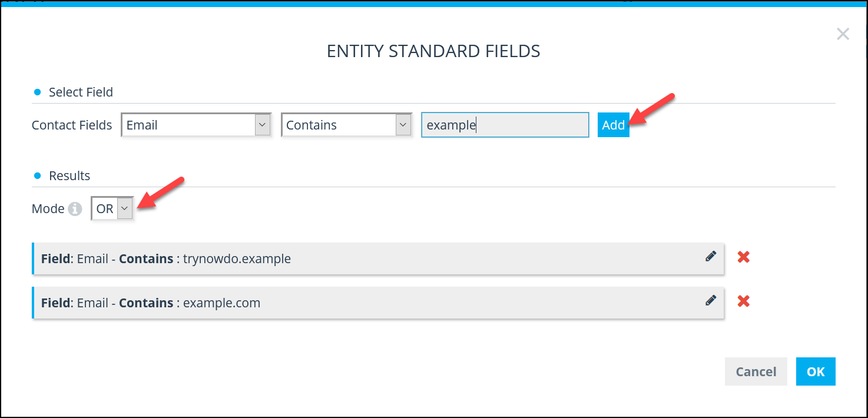Focus the value field containing 'example'
The height and width of the screenshot is (418, 868).
pyautogui.click(x=505, y=125)
